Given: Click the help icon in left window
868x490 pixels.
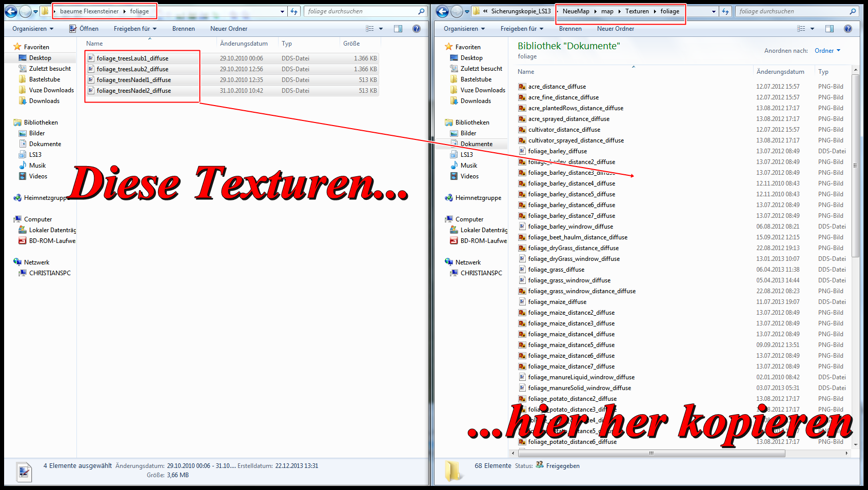Looking at the screenshot, I should click(417, 29).
